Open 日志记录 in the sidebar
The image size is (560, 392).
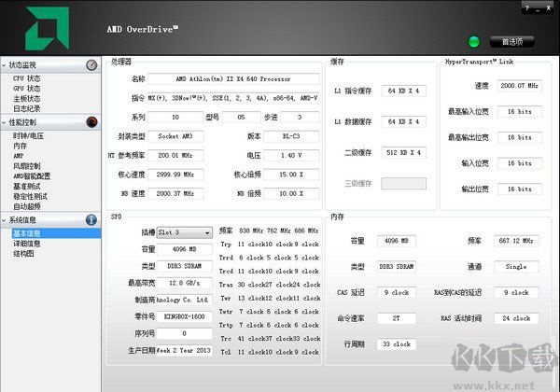pyautogui.click(x=27, y=108)
